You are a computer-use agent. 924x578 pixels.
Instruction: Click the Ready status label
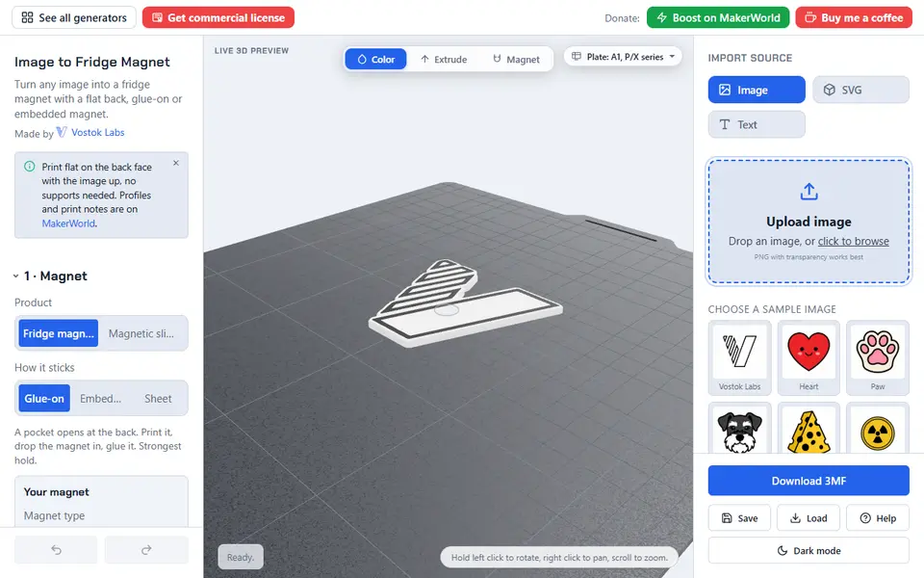coord(241,558)
